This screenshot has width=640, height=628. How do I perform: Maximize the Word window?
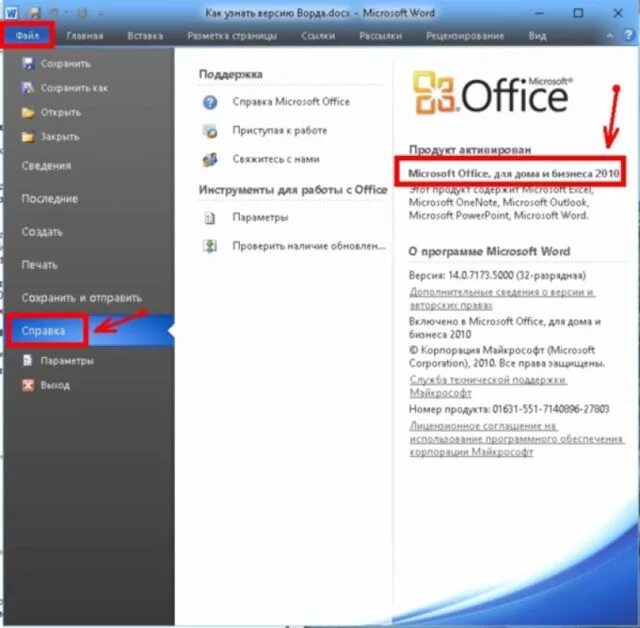(x=578, y=13)
